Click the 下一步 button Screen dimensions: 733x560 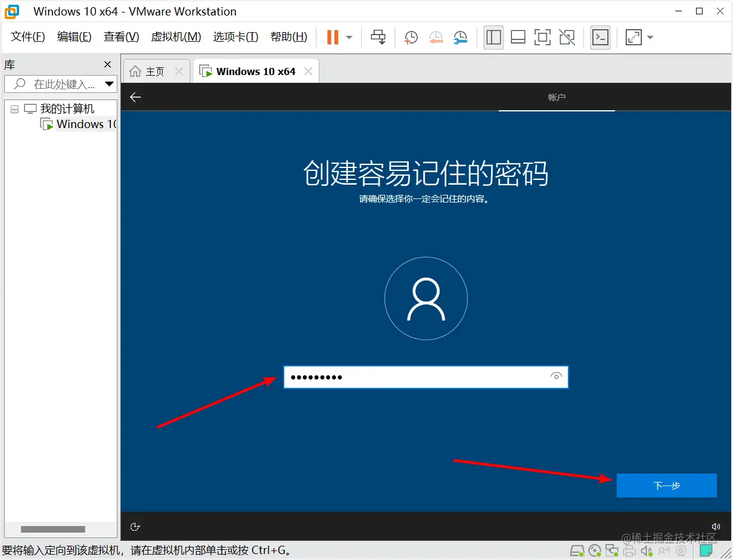click(x=666, y=486)
